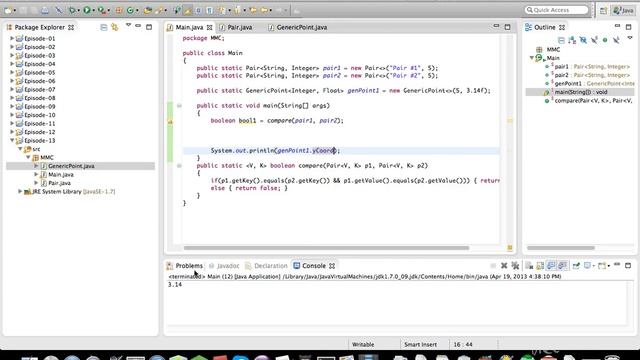This screenshot has width=640, height=360.
Task: Select the Episode-08 project
Action: pos(40,98)
